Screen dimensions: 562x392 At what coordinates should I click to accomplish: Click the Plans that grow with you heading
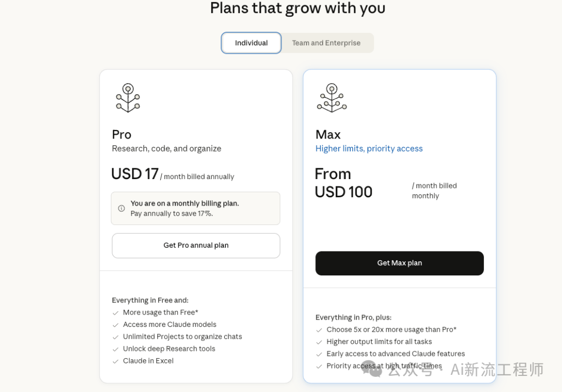pyautogui.click(x=298, y=9)
